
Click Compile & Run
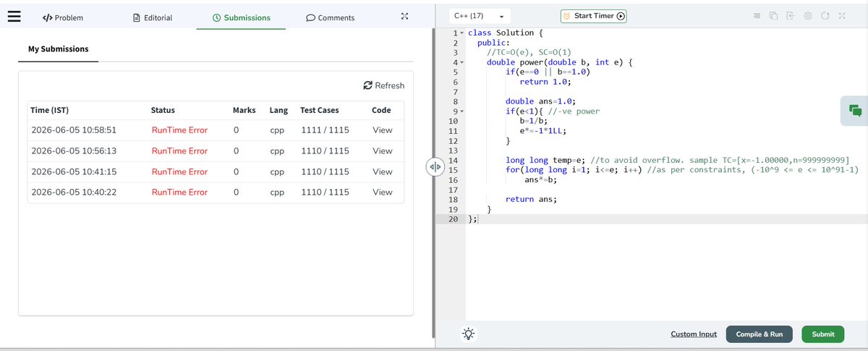pyautogui.click(x=759, y=334)
